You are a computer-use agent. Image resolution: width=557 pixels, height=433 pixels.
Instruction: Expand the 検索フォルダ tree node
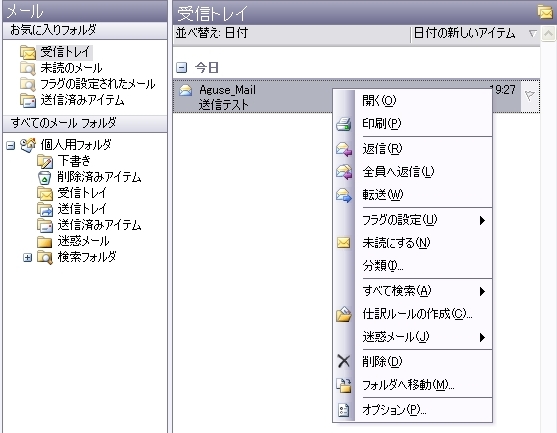[x=28, y=258]
